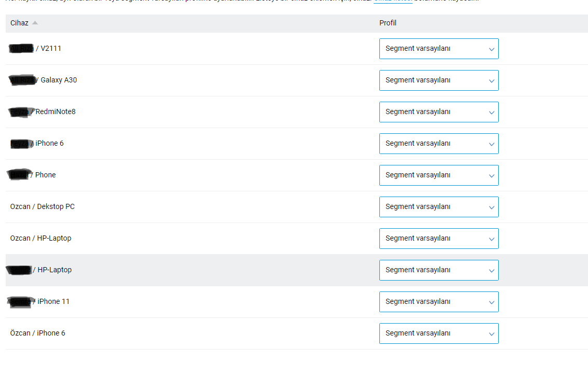Viewport: 588px width, 376px height.
Task: Click the Profil column header
Action: 388,23
